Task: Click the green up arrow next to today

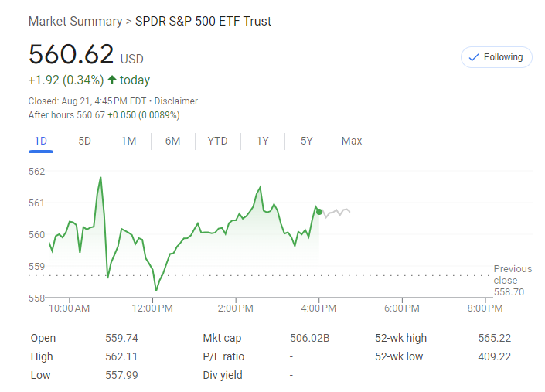Action: (x=112, y=80)
